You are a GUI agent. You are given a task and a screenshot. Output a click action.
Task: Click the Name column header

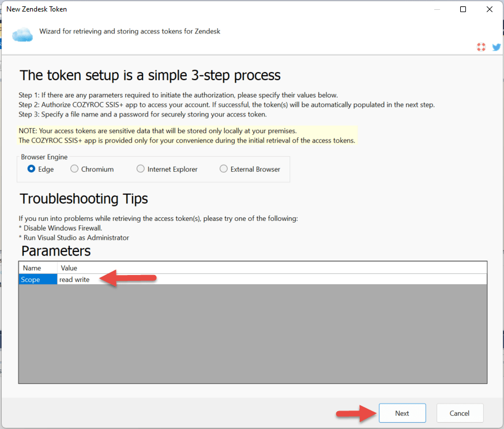click(38, 268)
